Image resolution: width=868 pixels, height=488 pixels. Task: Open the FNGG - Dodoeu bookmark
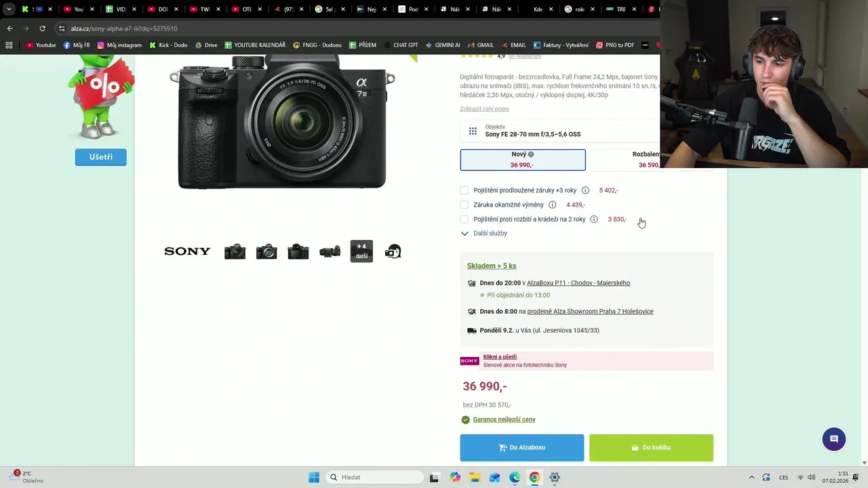coord(317,45)
